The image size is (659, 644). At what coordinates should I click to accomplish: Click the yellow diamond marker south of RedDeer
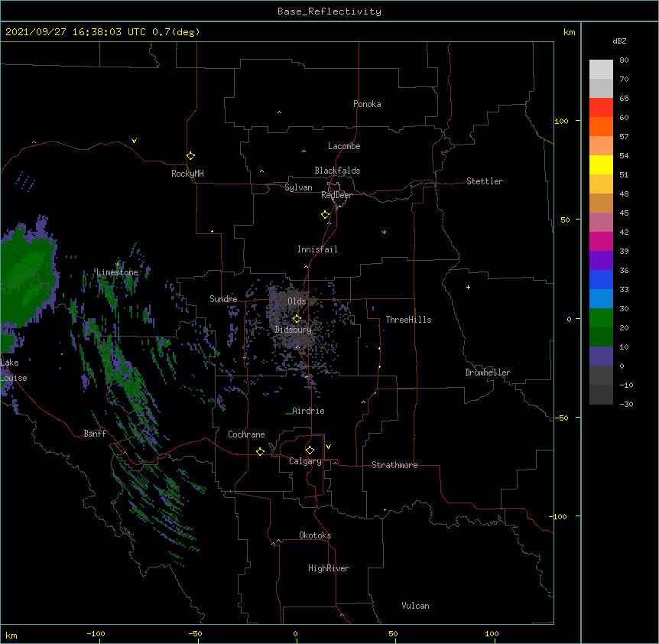[326, 215]
